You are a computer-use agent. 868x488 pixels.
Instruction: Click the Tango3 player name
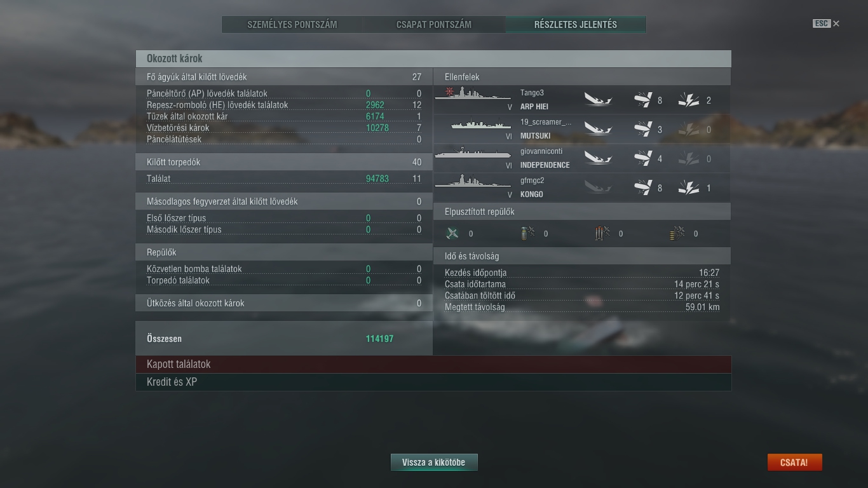[x=532, y=93]
